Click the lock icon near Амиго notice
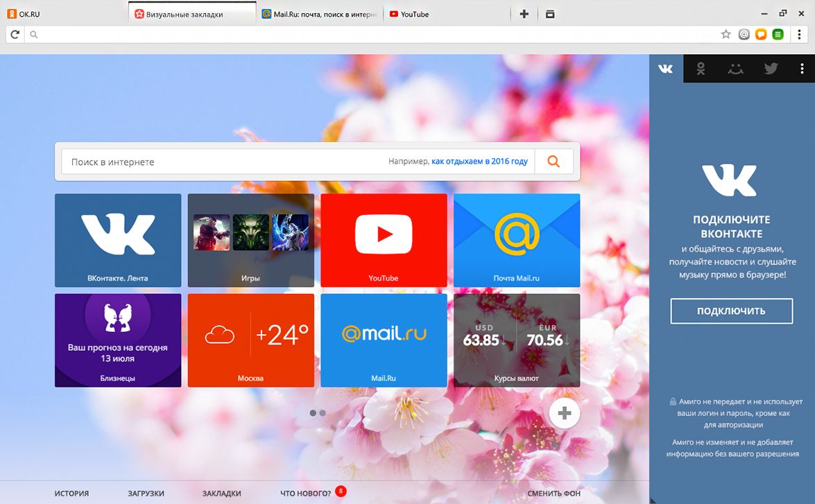815x504 pixels. (x=673, y=401)
